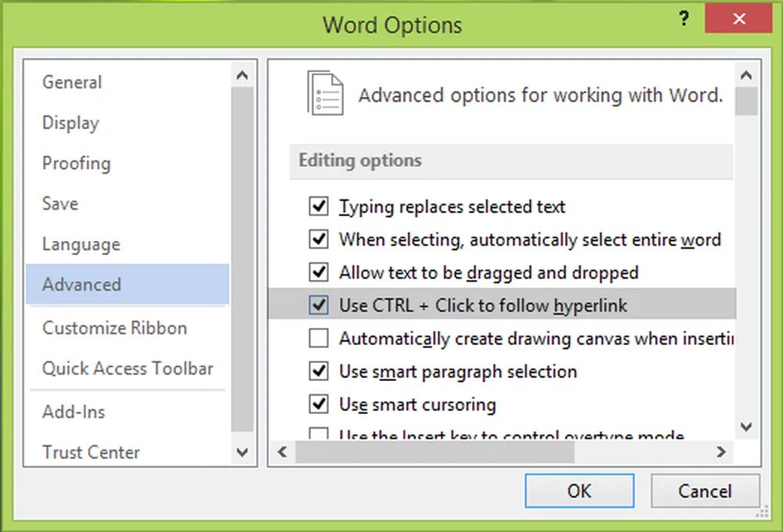Click OK to apply options

coord(579,491)
